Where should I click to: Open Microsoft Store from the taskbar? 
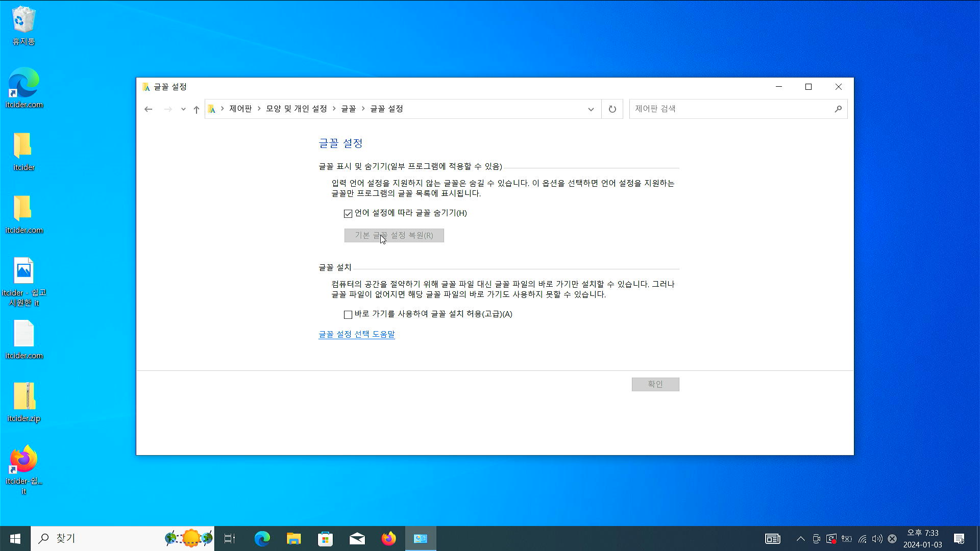point(325,538)
